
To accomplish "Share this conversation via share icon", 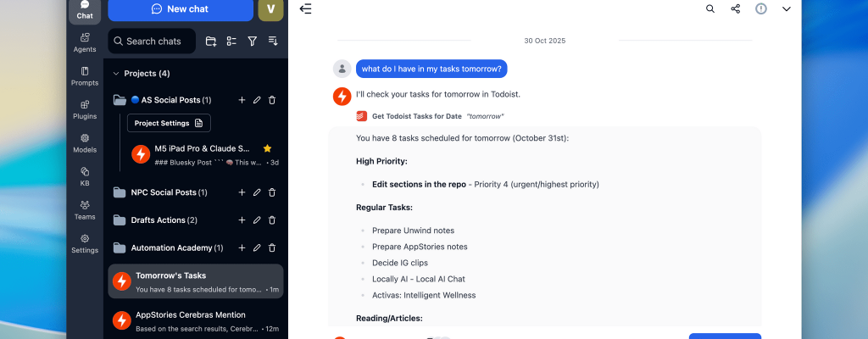I will point(736,8).
